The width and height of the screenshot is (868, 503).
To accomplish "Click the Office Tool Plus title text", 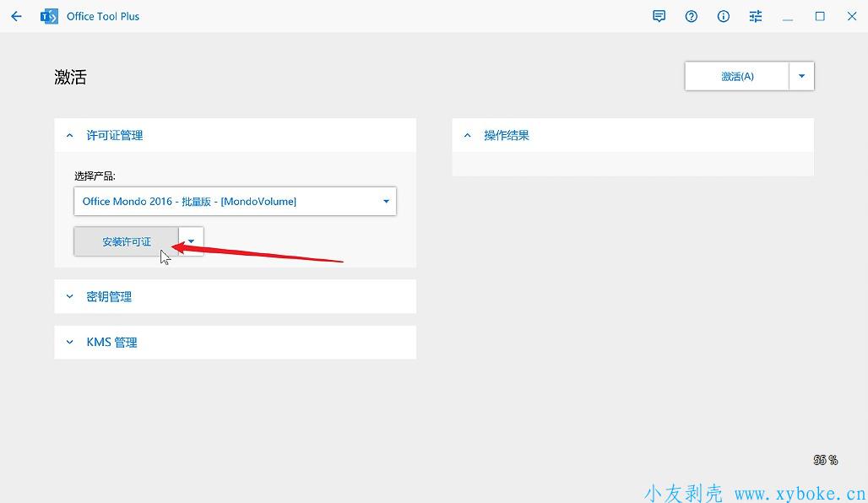I will (103, 16).
